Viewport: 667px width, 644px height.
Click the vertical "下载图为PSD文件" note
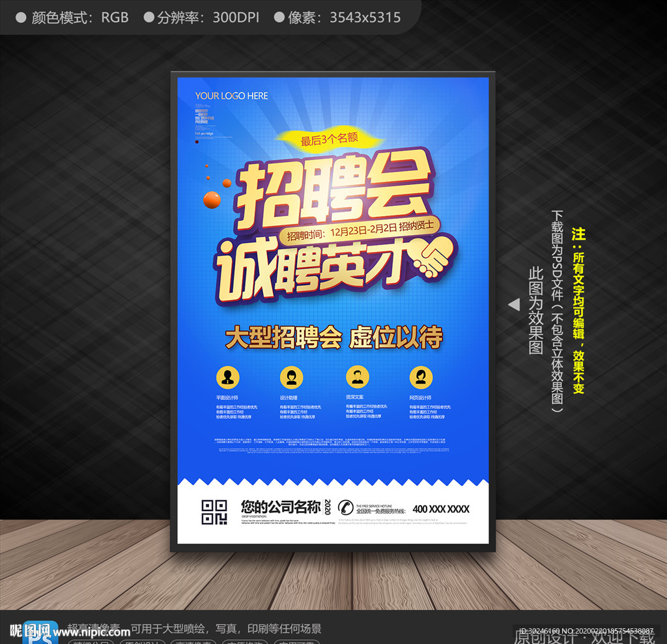click(x=558, y=311)
